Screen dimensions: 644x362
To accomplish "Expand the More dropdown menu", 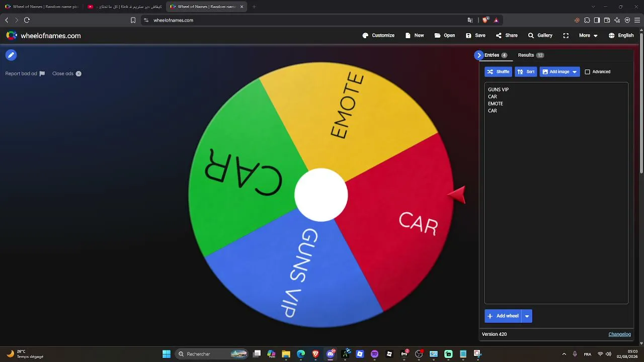I will coord(588,36).
